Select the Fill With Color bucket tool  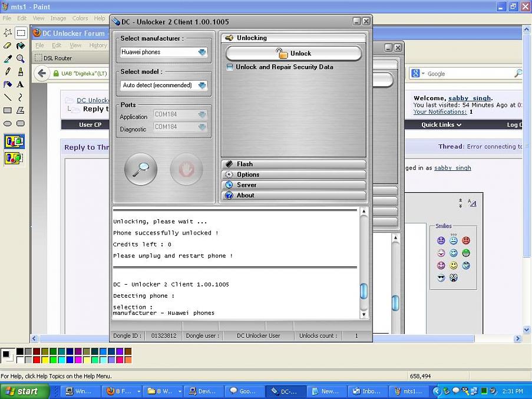coord(21,45)
